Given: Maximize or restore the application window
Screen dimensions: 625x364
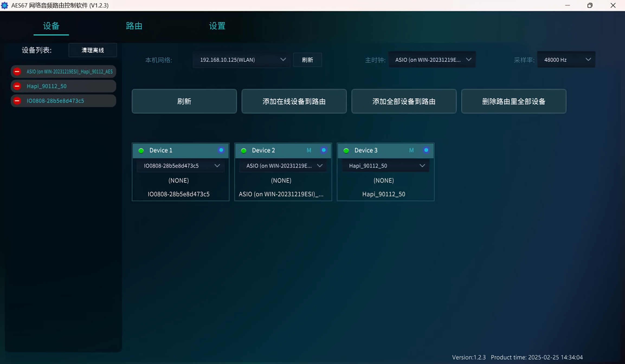Looking at the screenshot, I should pyautogui.click(x=590, y=5).
